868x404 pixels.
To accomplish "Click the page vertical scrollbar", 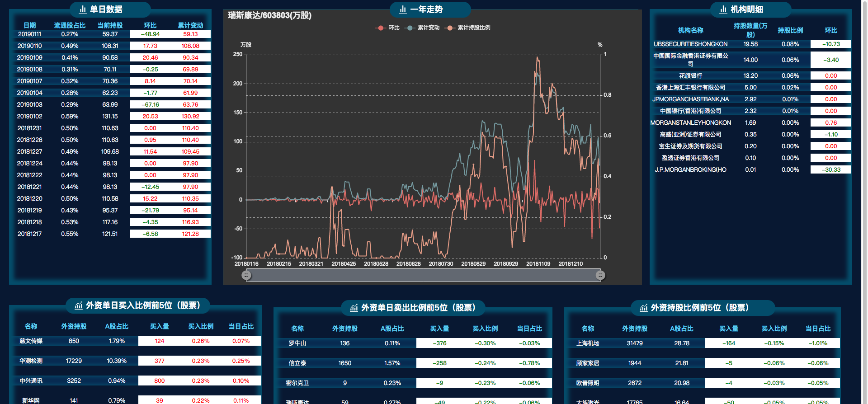I will pos(865,202).
